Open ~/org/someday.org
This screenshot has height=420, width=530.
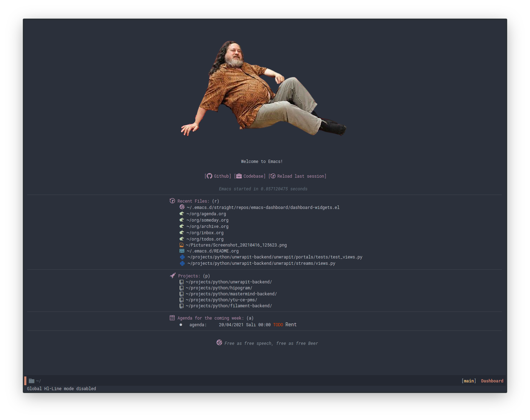point(207,220)
